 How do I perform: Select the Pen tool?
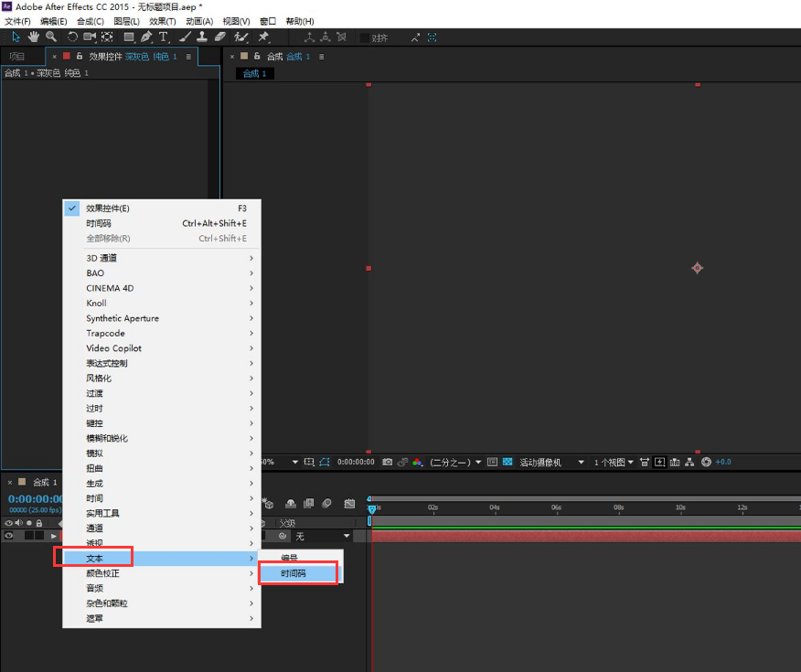pos(146,37)
